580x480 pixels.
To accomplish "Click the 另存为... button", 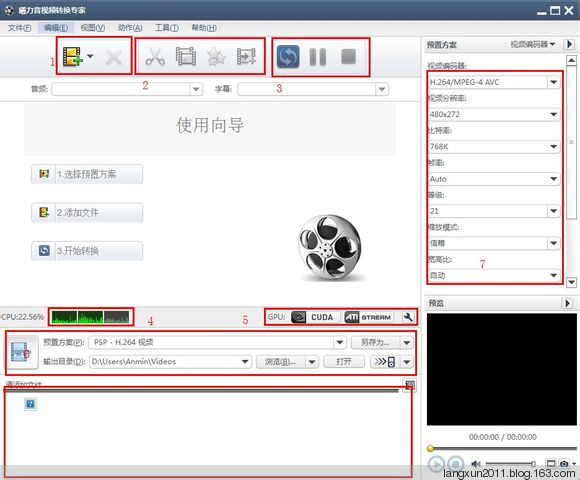I will (375, 342).
